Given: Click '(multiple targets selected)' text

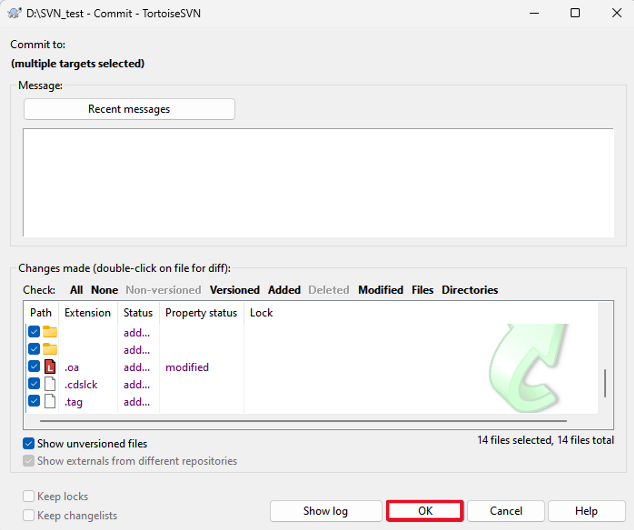Looking at the screenshot, I should pyautogui.click(x=78, y=63).
